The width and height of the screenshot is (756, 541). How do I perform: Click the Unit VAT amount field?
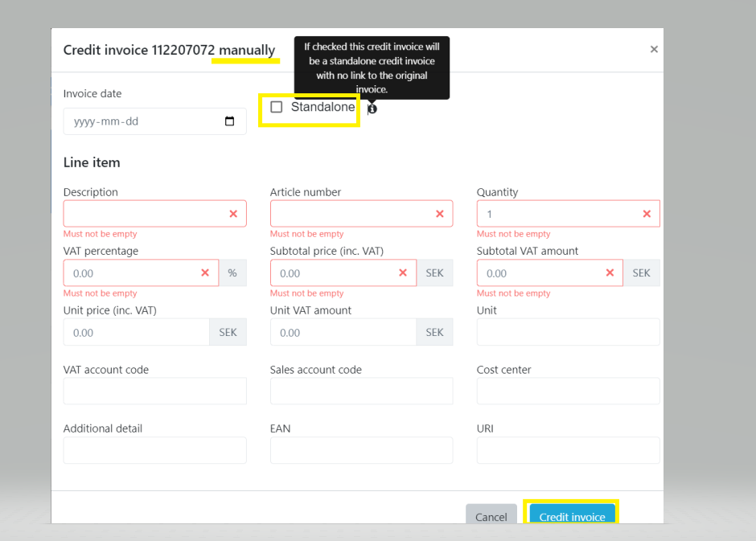click(x=343, y=333)
